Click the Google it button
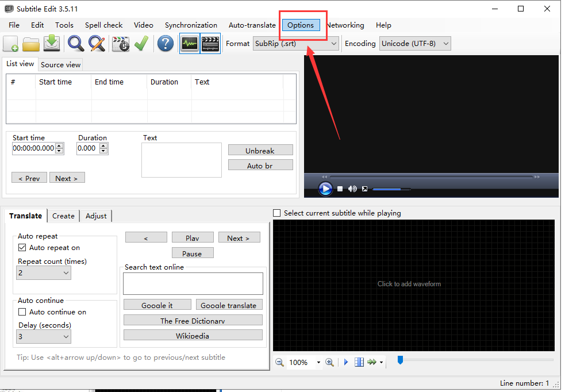Viewport: 565px width, 392px height. (157, 305)
